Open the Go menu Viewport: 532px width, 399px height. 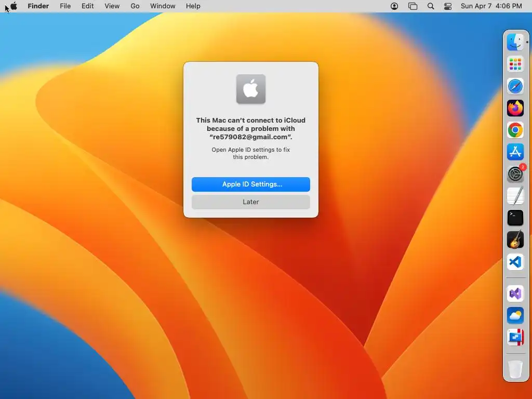135,6
